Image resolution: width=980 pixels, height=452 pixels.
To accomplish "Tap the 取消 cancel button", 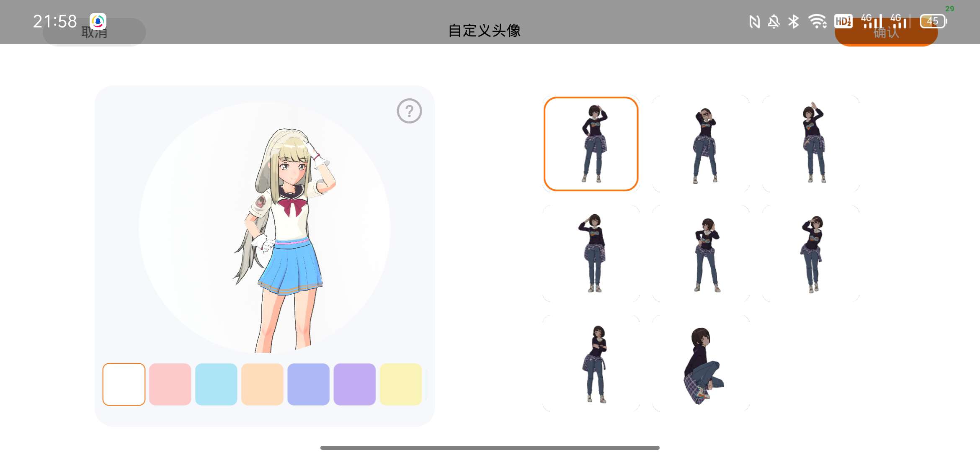I will pyautogui.click(x=94, y=32).
